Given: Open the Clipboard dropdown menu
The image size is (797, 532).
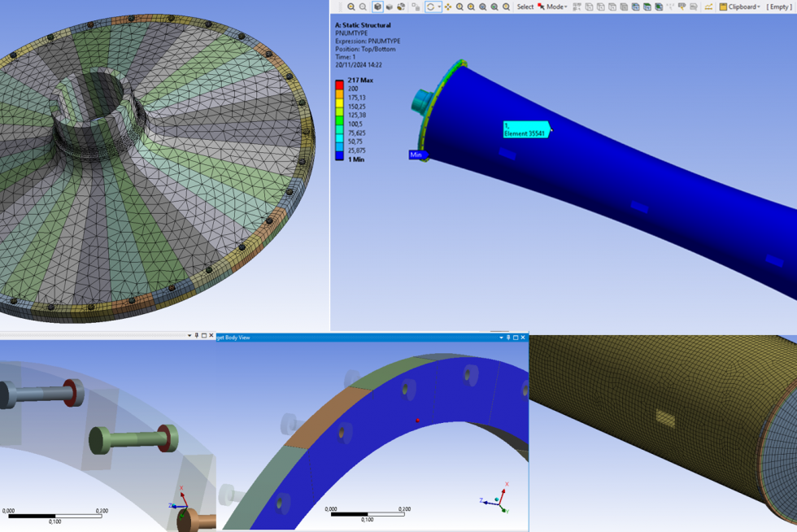Looking at the screenshot, I should (x=740, y=7).
